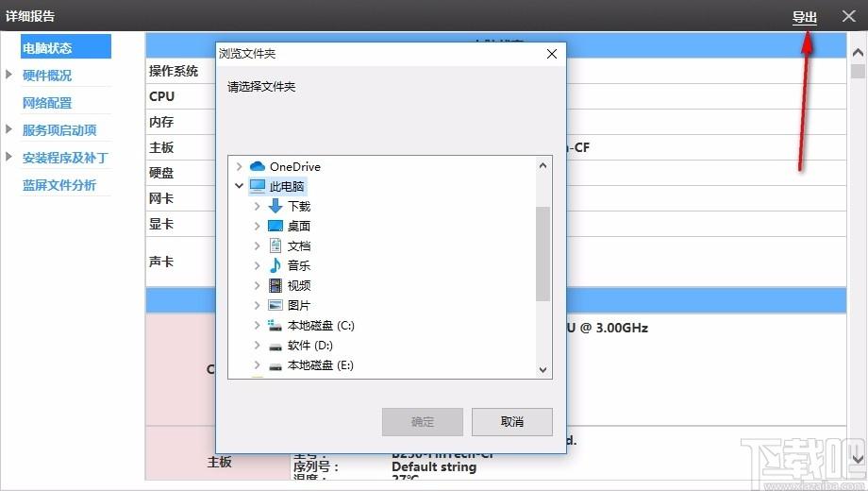Select the 桌面 folder
Image resolution: width=868 pixels, height=491 pixels.
pos(299,226)
